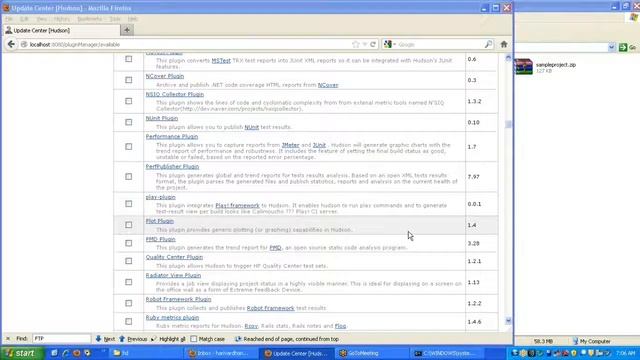
Task: Click the search magnifier icon
Action: click(x=488, y=44)
